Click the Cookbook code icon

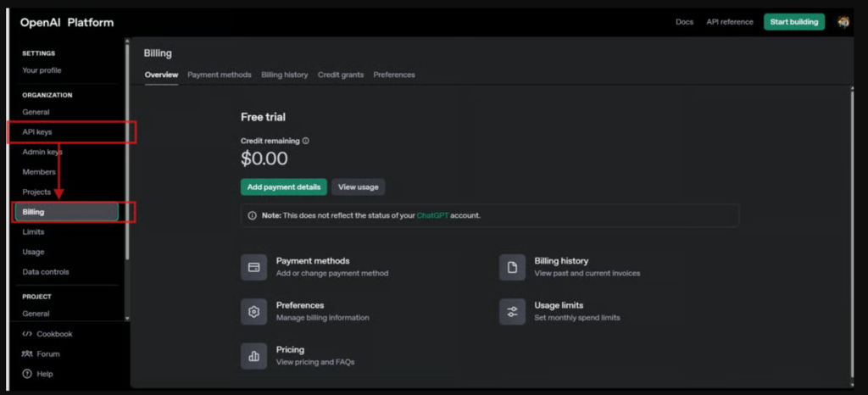pyautogui.click(x=26, y=334)
